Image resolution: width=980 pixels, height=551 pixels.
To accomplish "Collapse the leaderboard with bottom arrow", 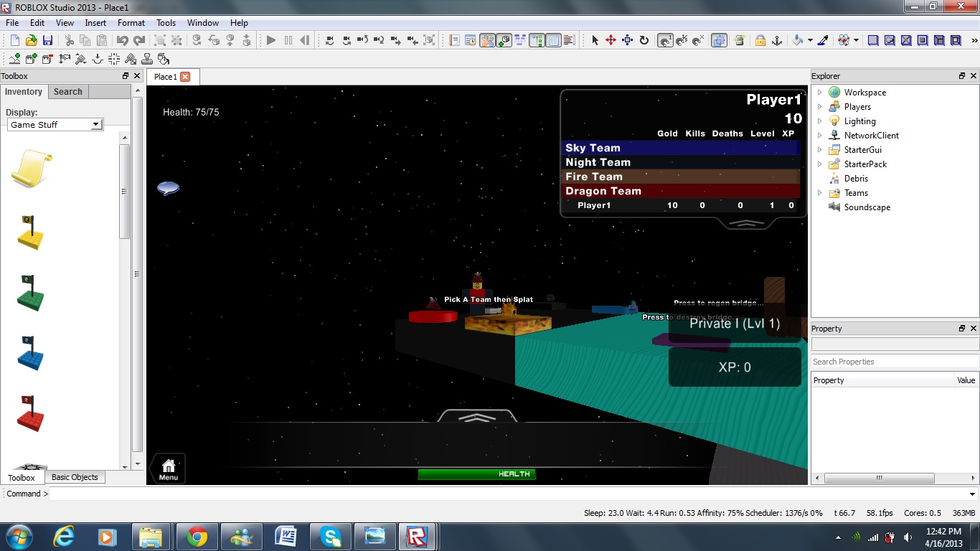I will [x=747, y=223].
